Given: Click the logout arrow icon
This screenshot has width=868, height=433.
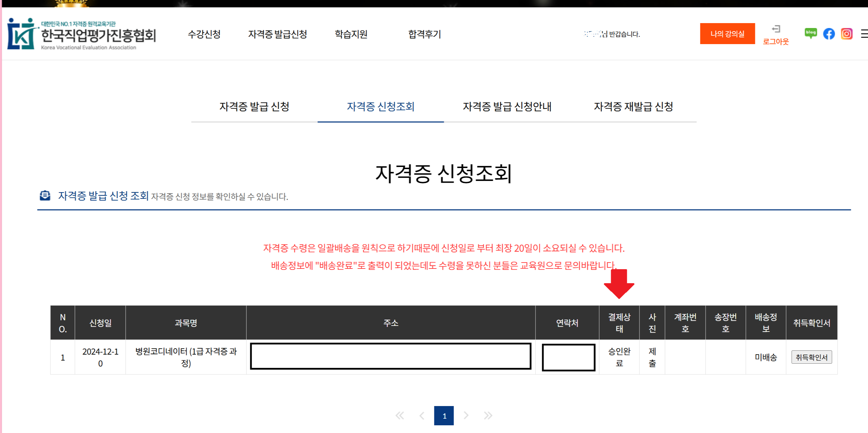Looking at the screenshot, I should (776, 29).
